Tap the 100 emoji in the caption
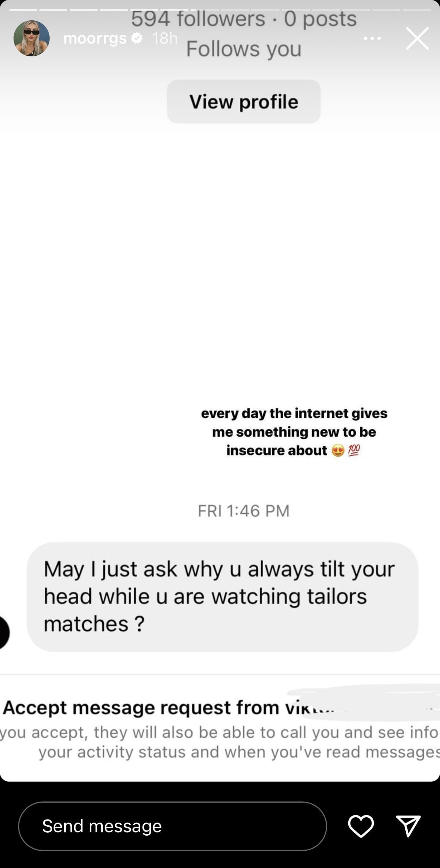This screenshot has width=440, height=868. pyautogui.click(x=354, y=450)
